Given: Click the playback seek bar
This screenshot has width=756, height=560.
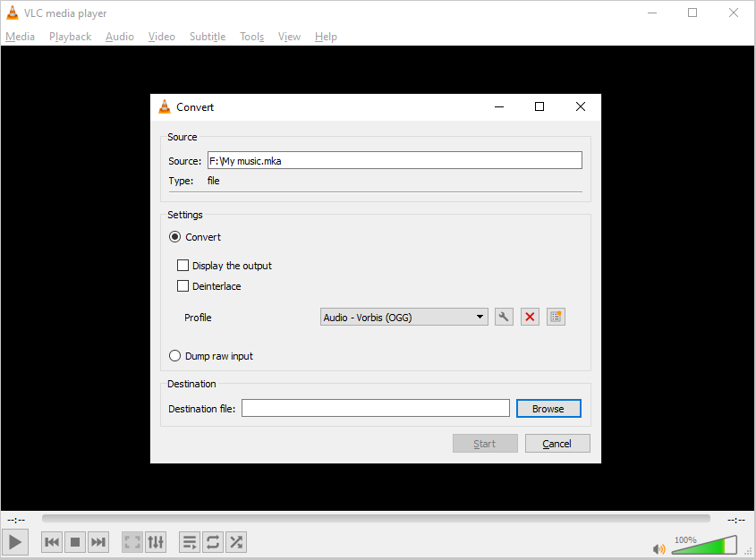Looking at the screenshot, I should point(376,519).
